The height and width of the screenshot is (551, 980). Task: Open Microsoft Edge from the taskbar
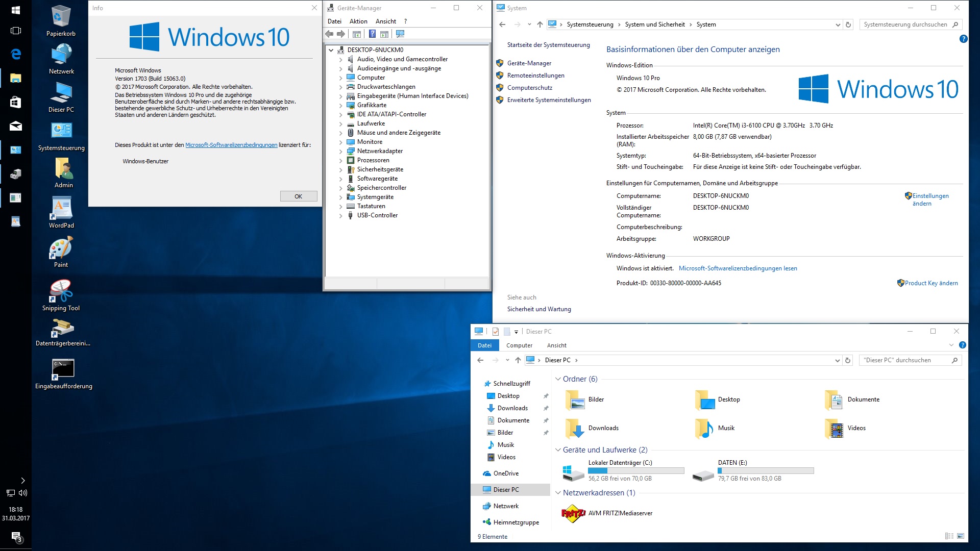[16, 54]
